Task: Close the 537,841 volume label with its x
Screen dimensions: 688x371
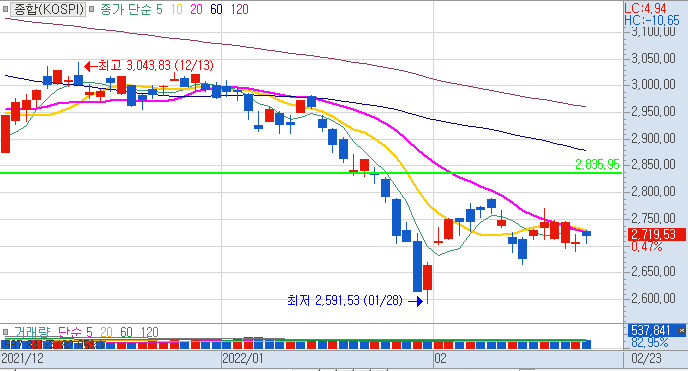Action: [681, 331]
